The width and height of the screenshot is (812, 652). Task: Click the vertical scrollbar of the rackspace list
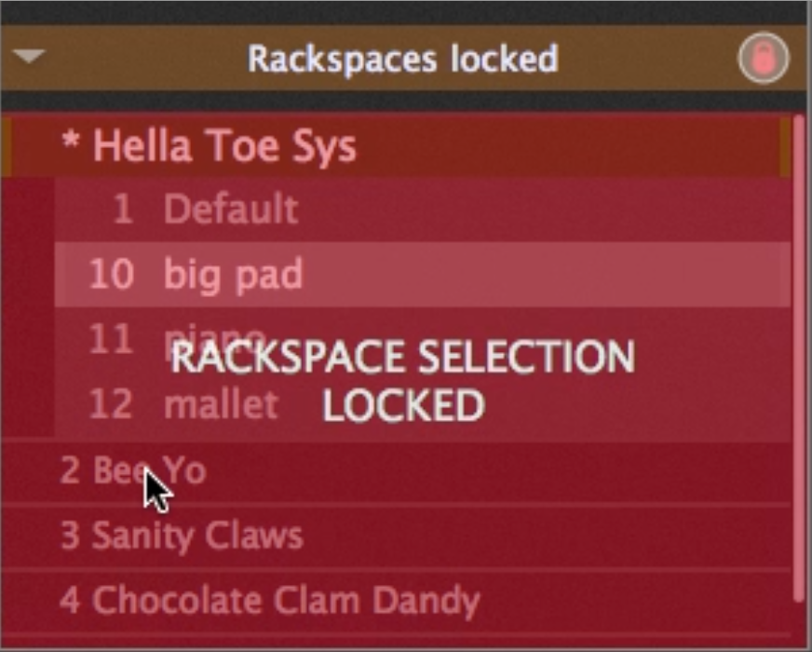coord(800,359)
